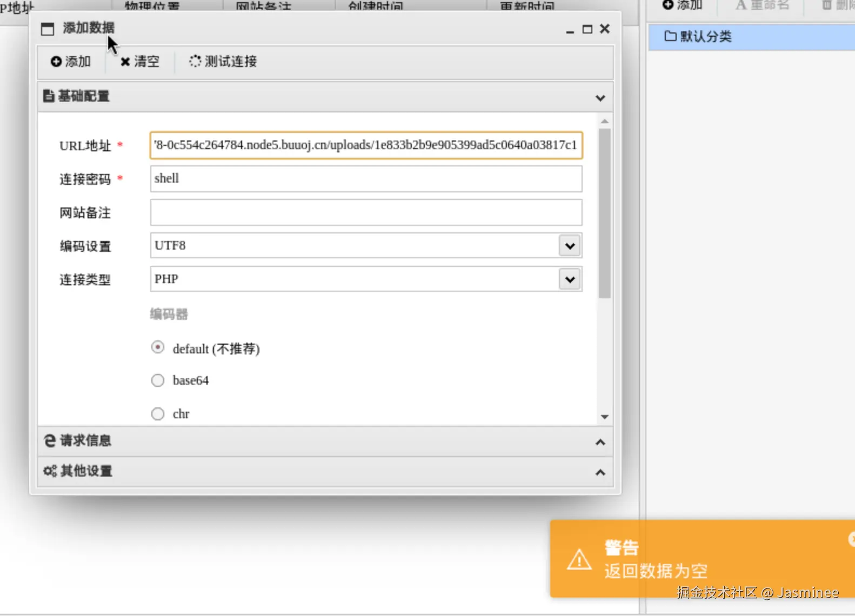Image resolution: width=855 pixels, height=616 pixels.
Task: Click the Add button in dialog toolbar
Action: point(71,62)
